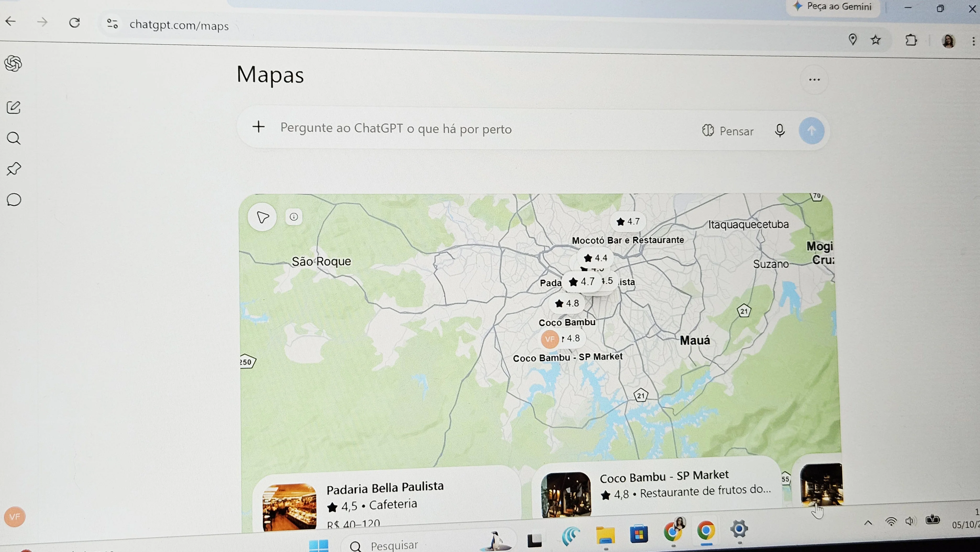Select the 4.4 star rating map marker
Screen dimensions: 980x552
point(596,258)
